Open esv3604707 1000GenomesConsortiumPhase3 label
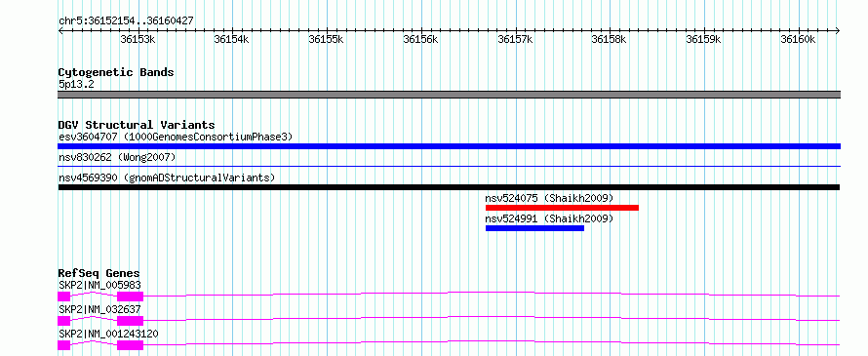The image size is (868, 356). 176,137
